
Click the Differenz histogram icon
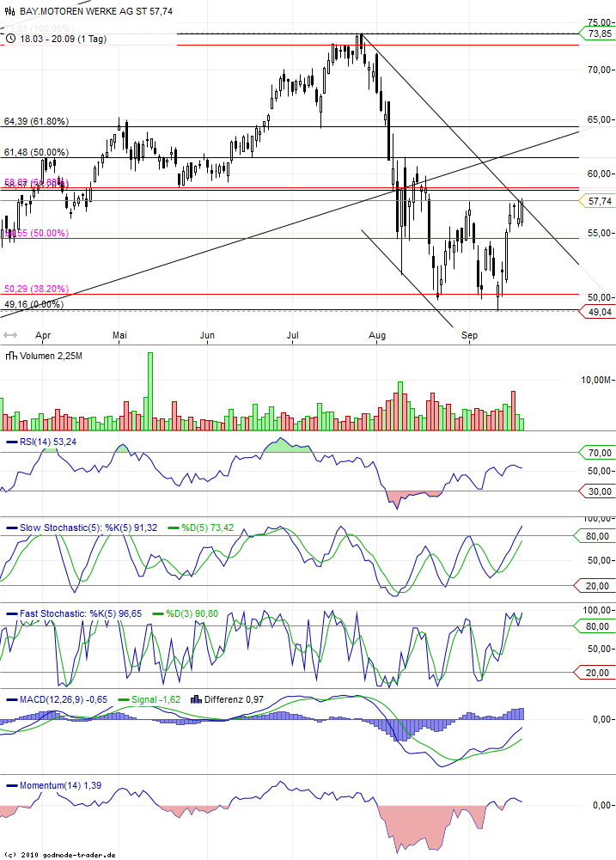click(x=196, y=699)
